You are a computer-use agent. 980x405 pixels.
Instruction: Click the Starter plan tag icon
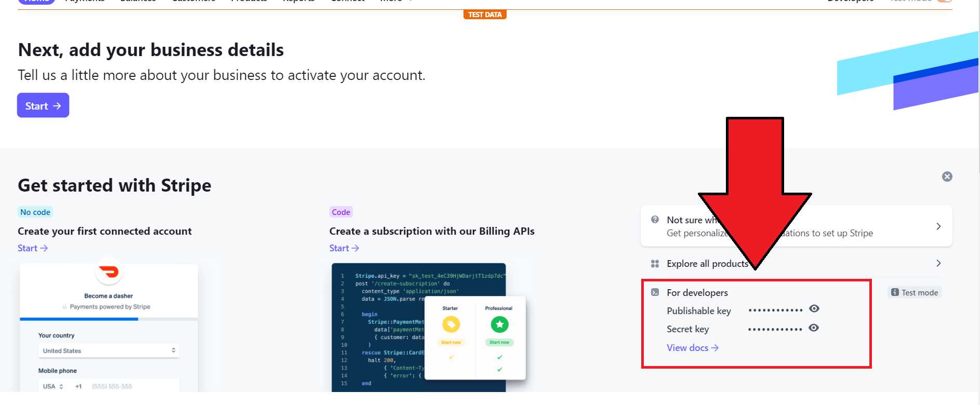click(451, 325)
